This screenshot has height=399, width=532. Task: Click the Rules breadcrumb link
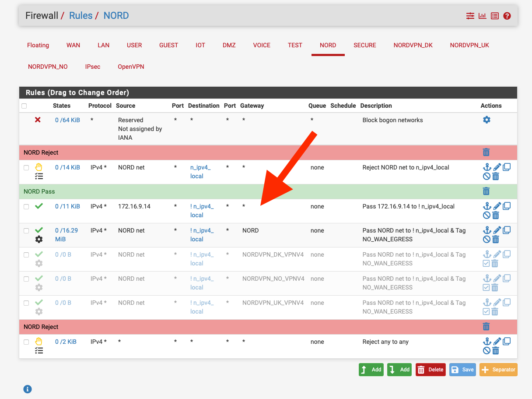pos(81,16)
